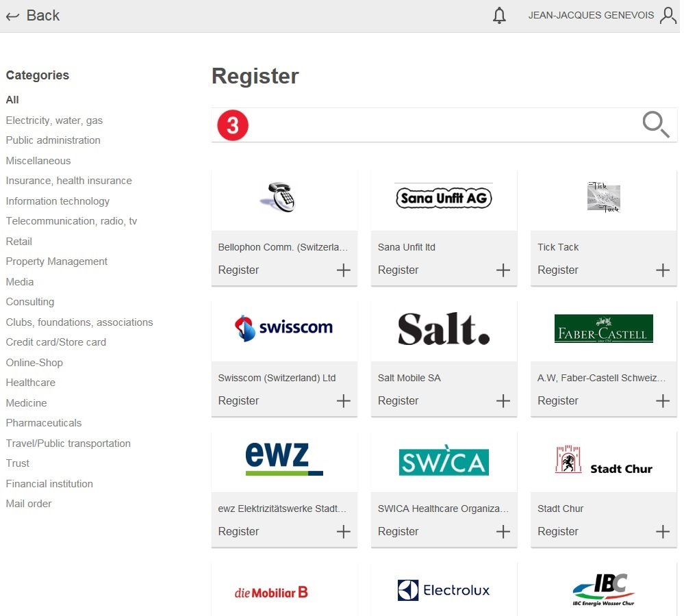Filter by Electricity, water, gas

pyautogui.click(x=55, y=120)
